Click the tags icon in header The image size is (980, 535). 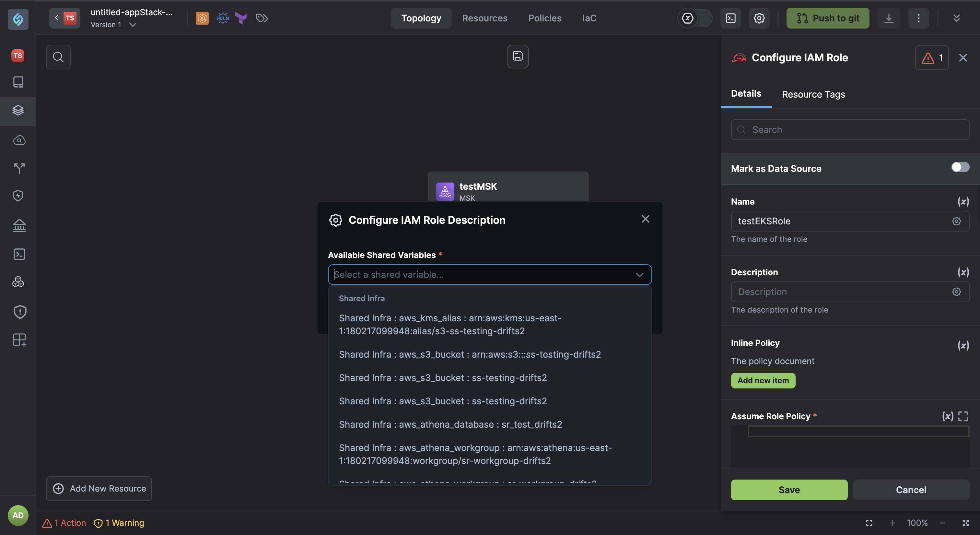coord(262,18)
